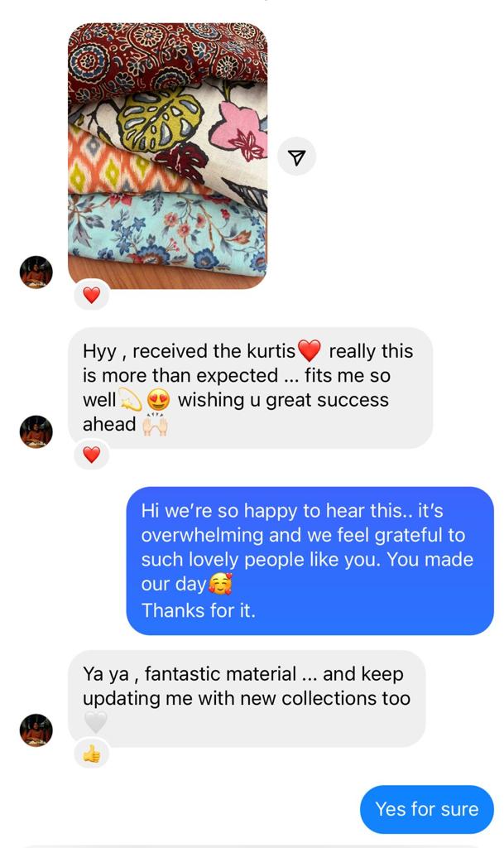Tap the share arrow beside the fabric photo
504x848 pixels.
pos(296,157)
